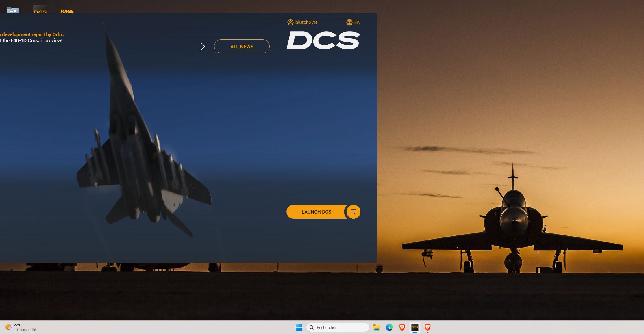
Task: Open the running Brave icon after the DCS icon
Action: pos(428,327)
